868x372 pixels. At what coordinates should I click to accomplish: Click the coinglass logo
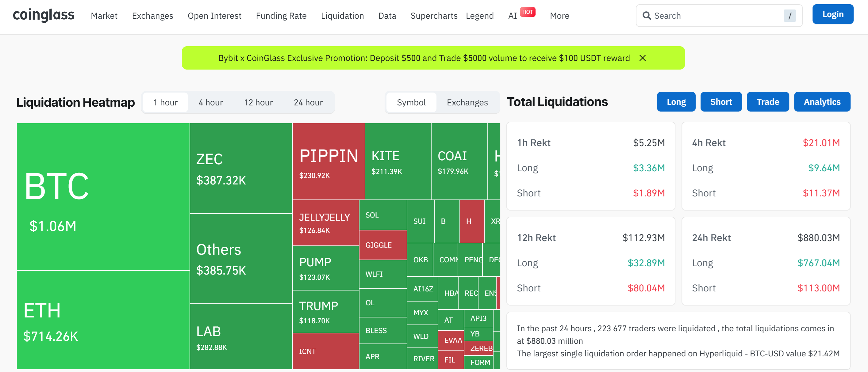tap(44, 15)
